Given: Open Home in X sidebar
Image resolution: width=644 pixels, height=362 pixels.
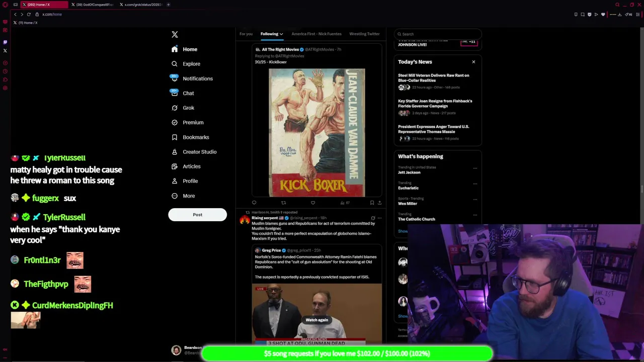Looking at the screenshot, I should 184,49.
